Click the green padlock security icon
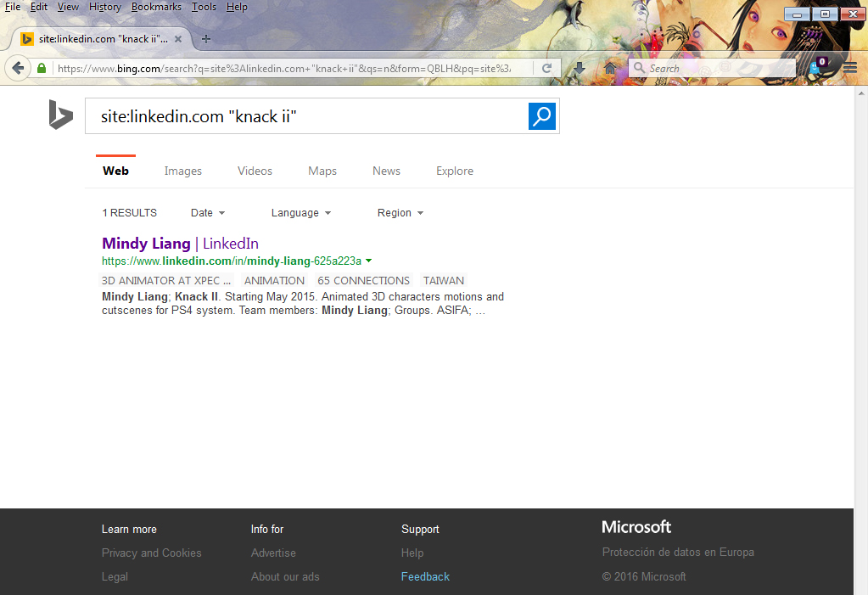The width and height of the screenshot is (868, 595). (42, 68)
